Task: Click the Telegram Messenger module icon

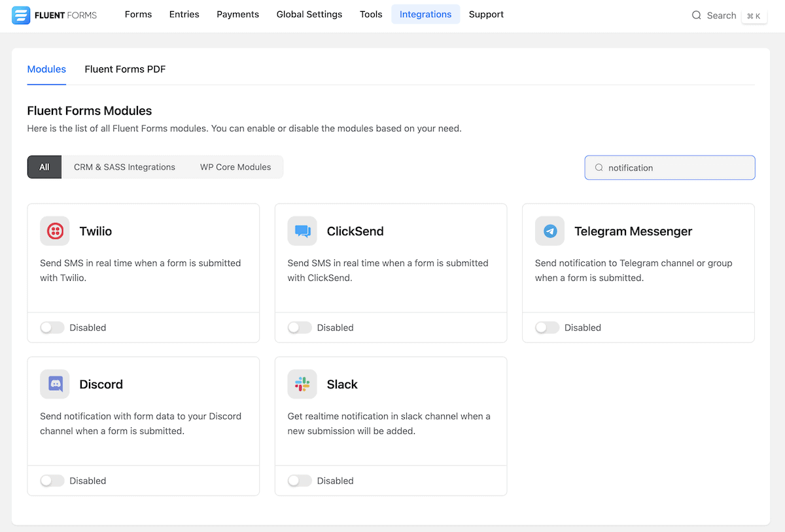Action: click(x=550, y=231)
